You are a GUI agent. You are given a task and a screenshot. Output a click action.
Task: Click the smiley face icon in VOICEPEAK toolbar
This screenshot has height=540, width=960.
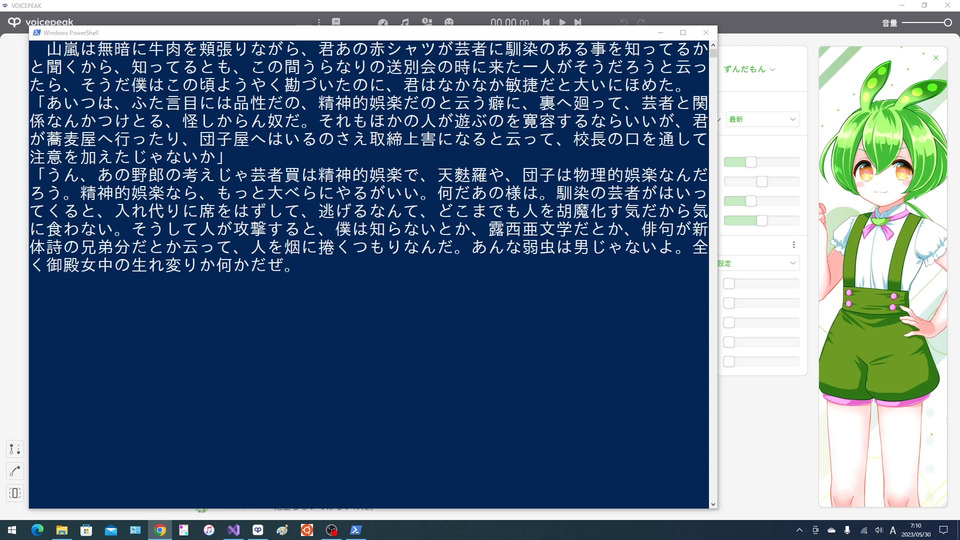point(449,23)
